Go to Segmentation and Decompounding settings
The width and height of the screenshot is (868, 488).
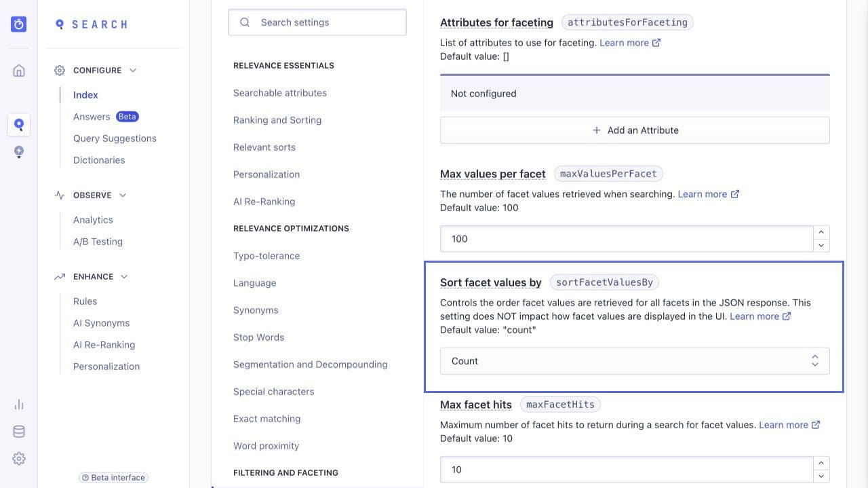[311, 364]
